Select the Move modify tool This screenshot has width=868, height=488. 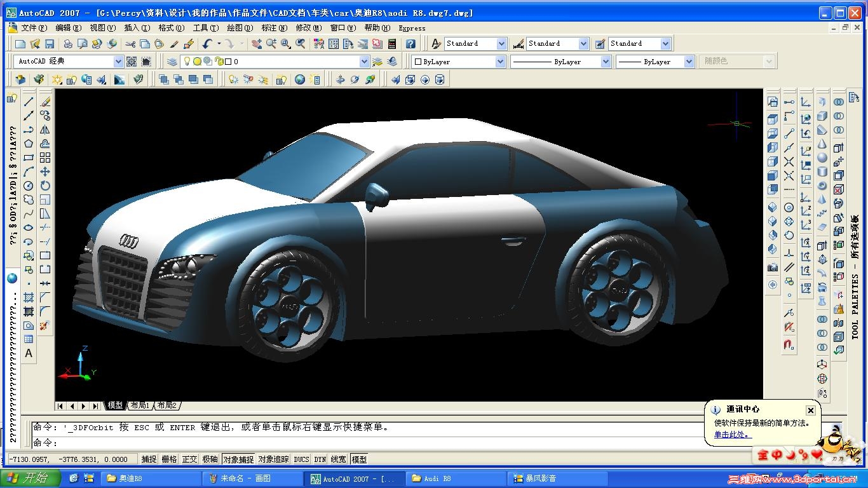tap(45, 172)
